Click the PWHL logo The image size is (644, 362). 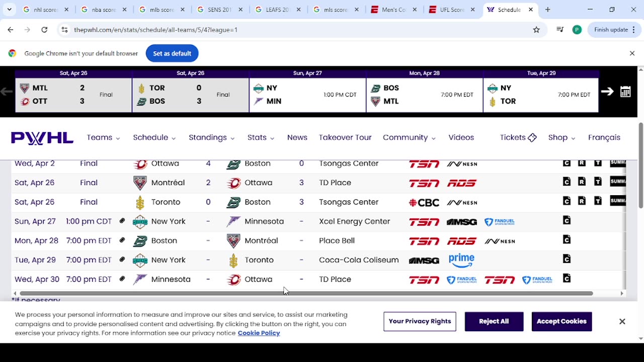click(42, 138)
